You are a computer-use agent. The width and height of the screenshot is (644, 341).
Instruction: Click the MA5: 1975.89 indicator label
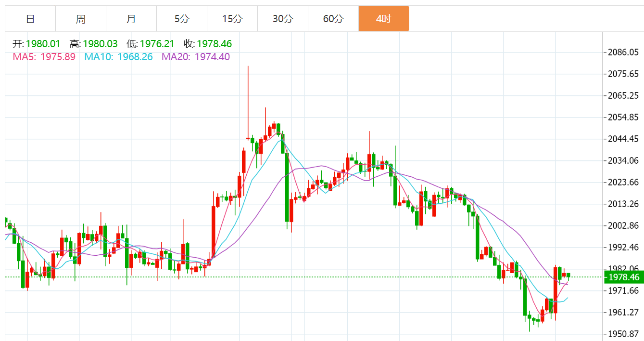(x=44, y=57)
